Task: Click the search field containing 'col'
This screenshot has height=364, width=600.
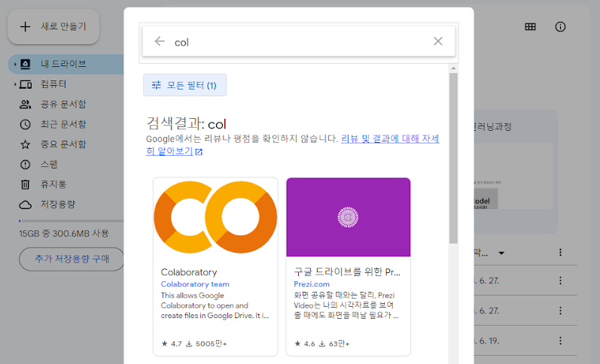Action: (x=298, y=41)
